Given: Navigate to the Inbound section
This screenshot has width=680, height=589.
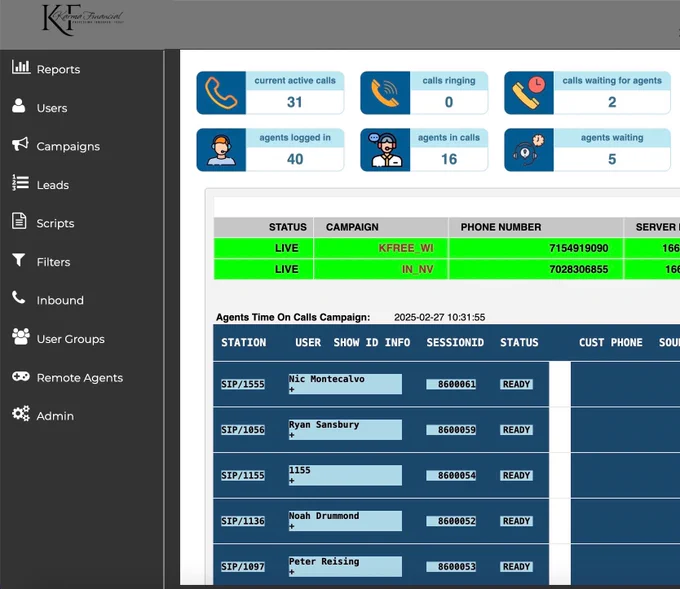Looking at the screenshot, I should coord(60,300).
